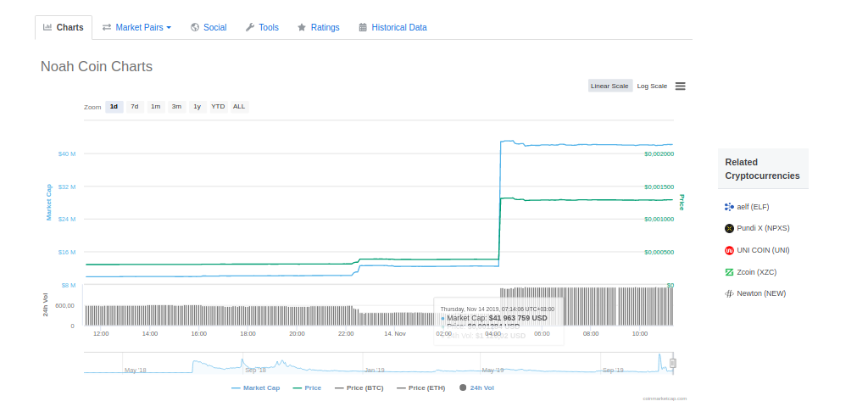Open the chart hamburger context menu
Viewport: 868px width, 418px height.
coord(681,86)
